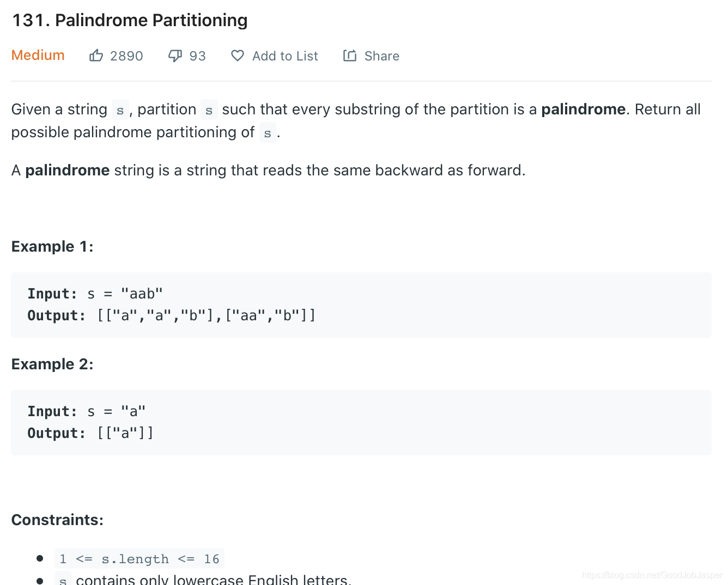Click the Example 1: heading
Screen dimensions: 728x585
click(x=52, y=247)
